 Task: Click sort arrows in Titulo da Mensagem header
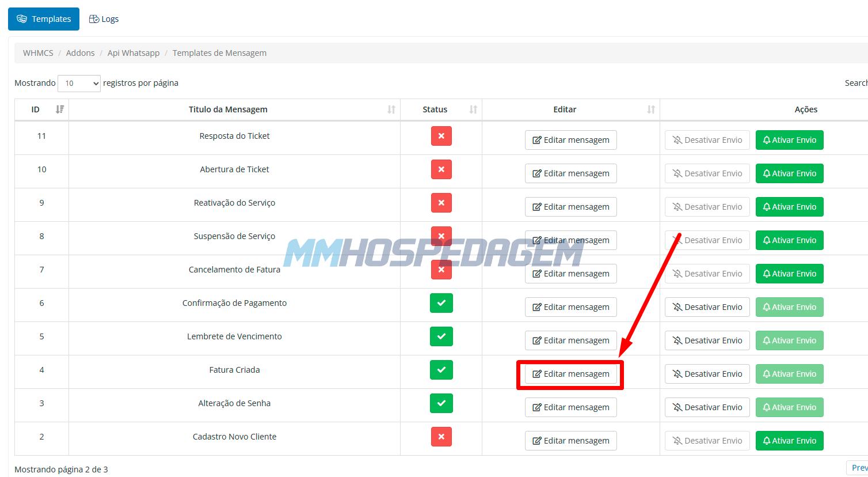(391, 109)
